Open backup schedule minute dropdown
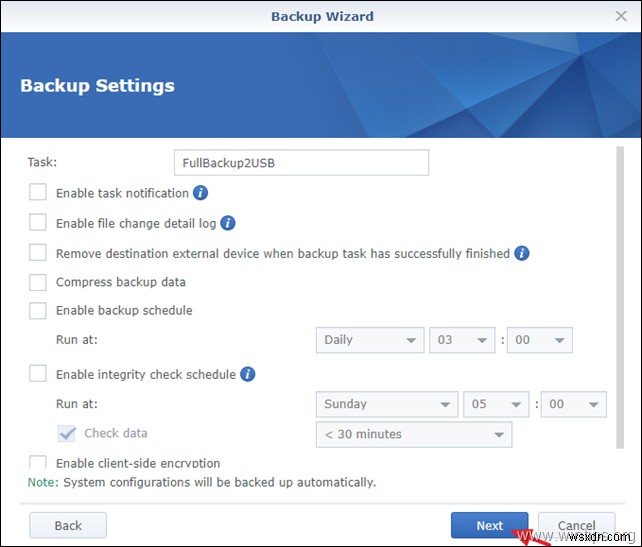The height and width of the screenshot is (547, 642). pos(540,340)
